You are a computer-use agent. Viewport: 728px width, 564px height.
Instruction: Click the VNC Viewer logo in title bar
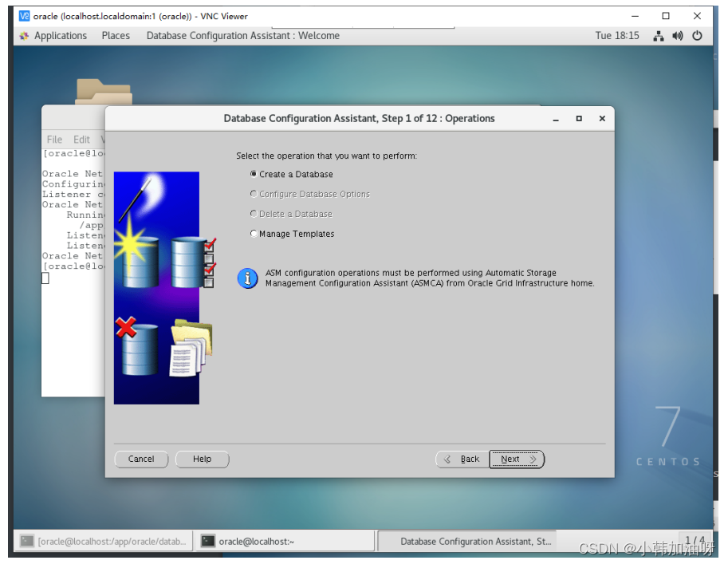(x=24, y=16)
